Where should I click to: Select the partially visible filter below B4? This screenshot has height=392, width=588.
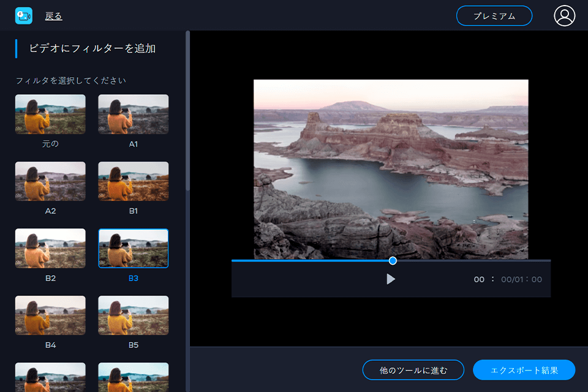pos(50,377)
